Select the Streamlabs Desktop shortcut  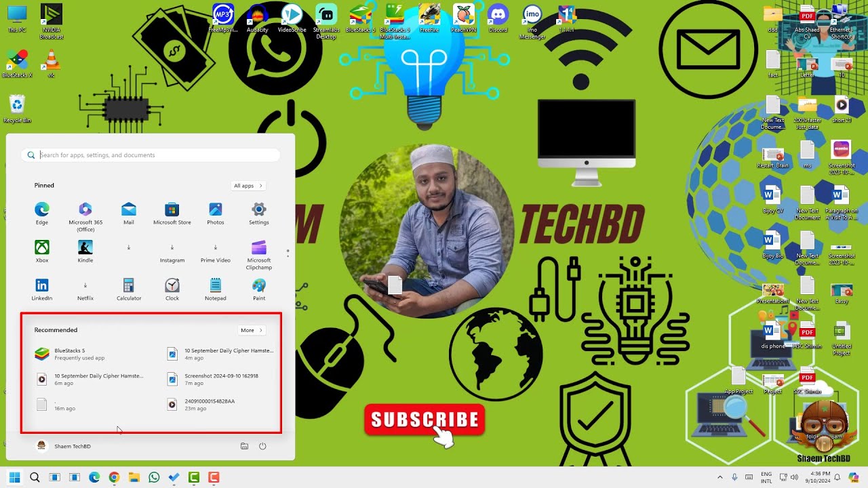325,21
